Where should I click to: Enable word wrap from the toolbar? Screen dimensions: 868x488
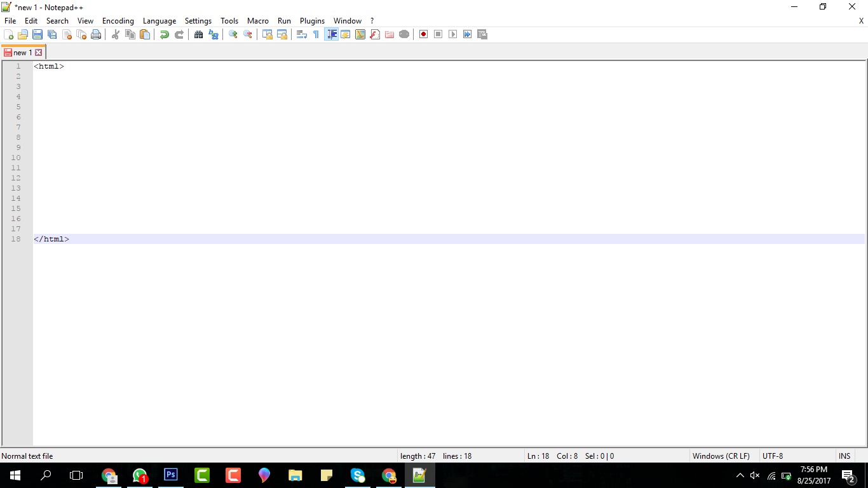coord(302,34)
